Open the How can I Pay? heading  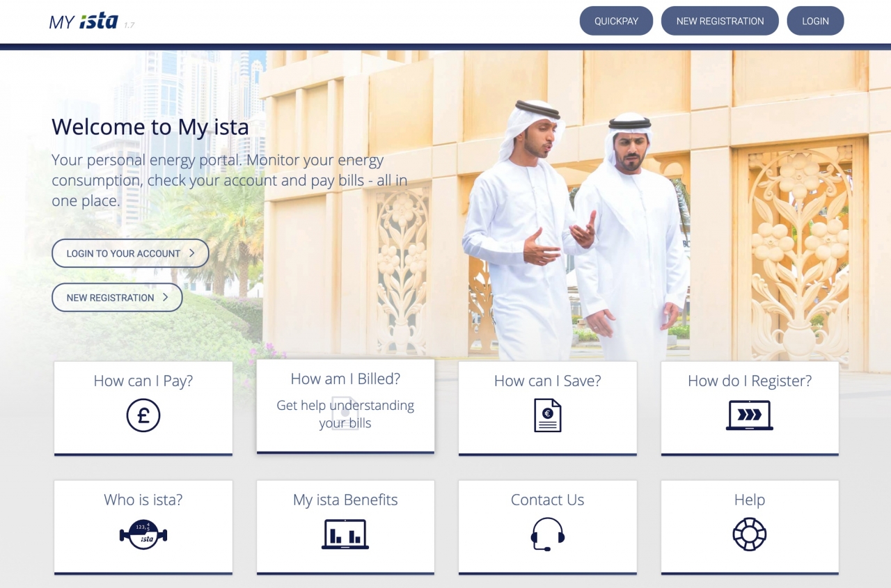click(143, 381)
